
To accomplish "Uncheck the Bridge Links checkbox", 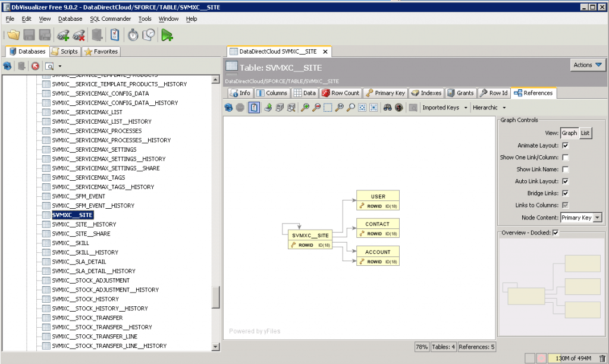I will (565, 193).
